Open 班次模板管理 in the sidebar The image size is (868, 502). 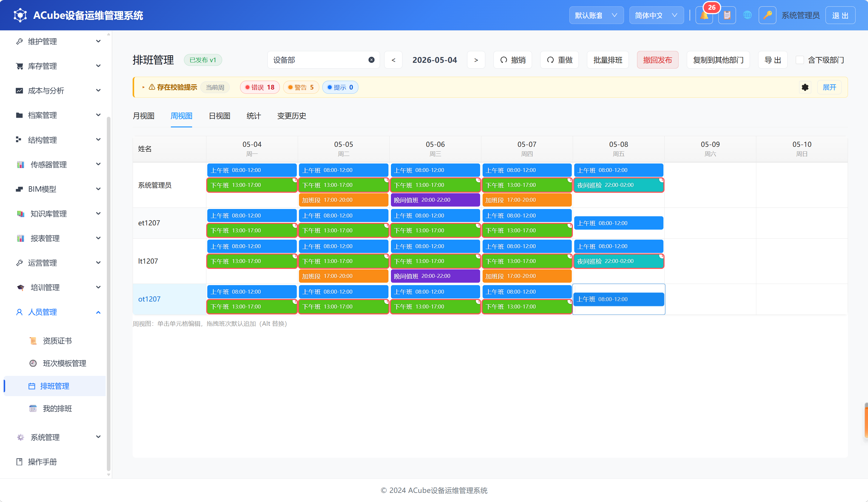pyautogui.click(x=64, y=363)
